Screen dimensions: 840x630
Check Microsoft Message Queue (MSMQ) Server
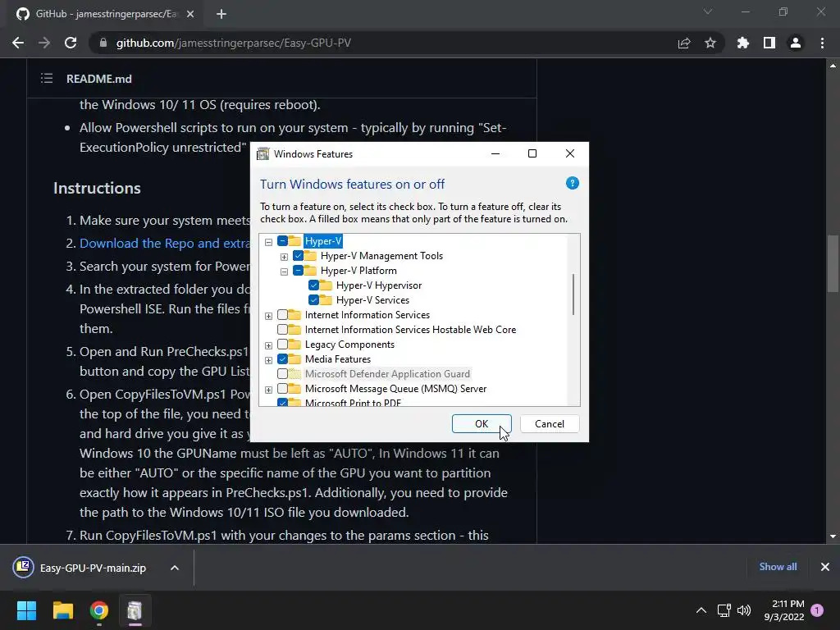click(x=282, y=388)
